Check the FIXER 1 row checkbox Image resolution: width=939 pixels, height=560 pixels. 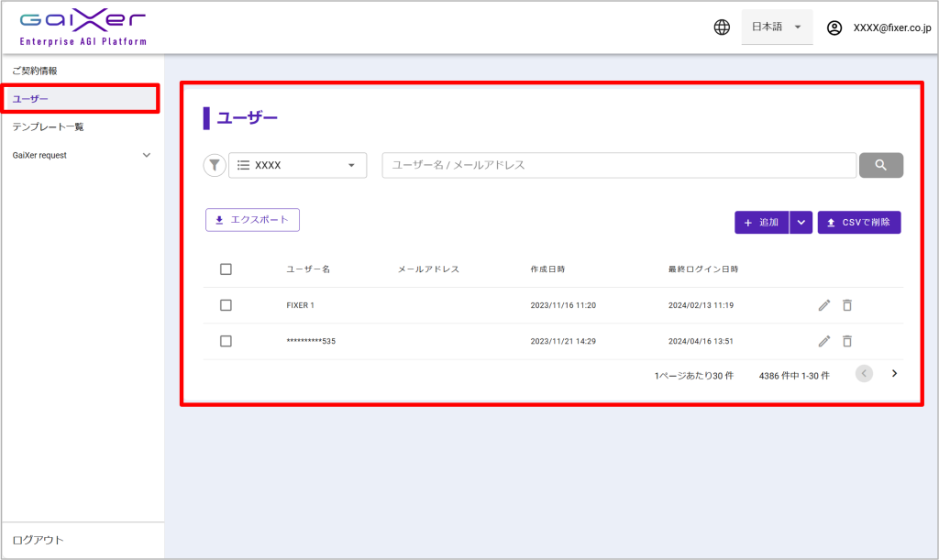click(226, 305)
